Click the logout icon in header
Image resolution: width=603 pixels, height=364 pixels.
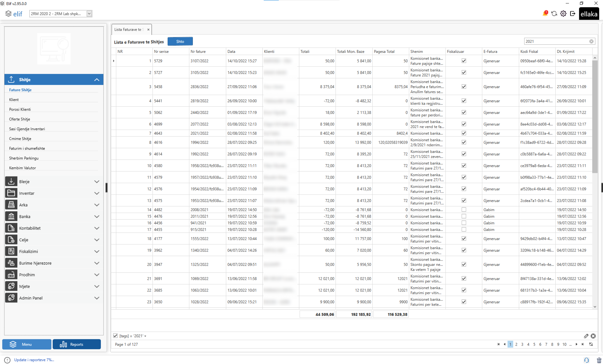[572, 14]
